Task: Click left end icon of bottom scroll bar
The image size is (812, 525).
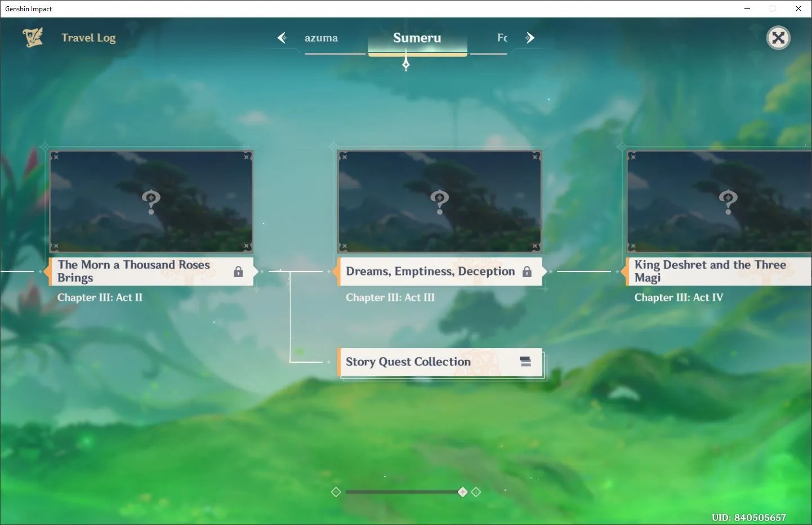Action: point(336,492)
